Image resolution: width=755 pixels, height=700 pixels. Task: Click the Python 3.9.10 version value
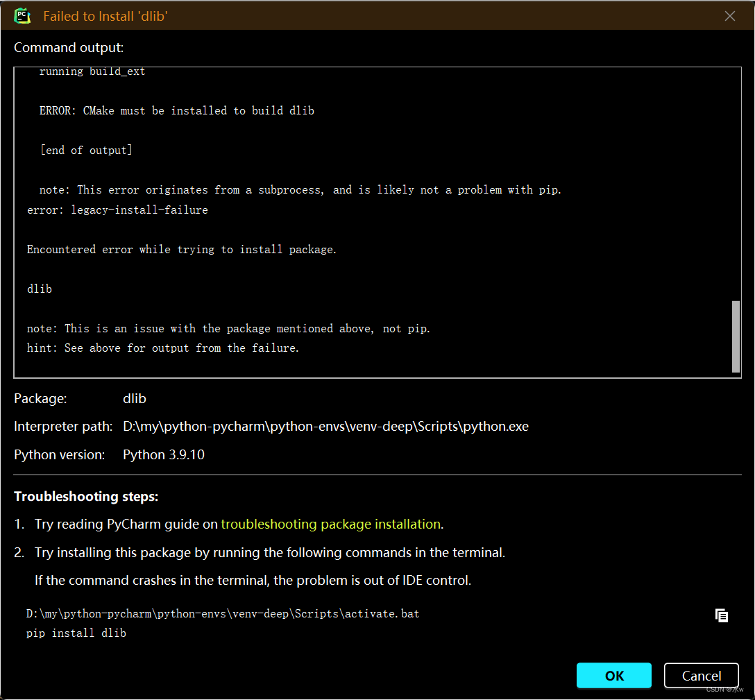pyautogui.click(x=164, y=454)
